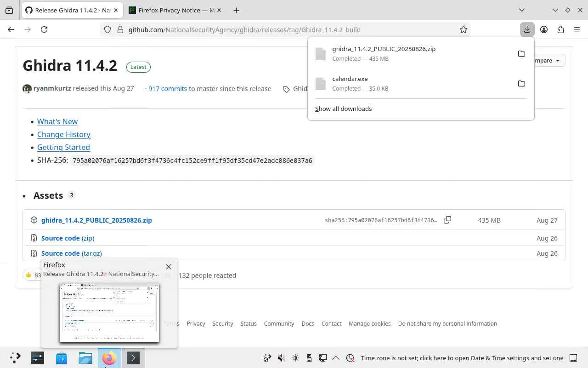This screenshot has width=588, height=368.
Task: Open the Compare dropdown
Action: click(549, 60)
